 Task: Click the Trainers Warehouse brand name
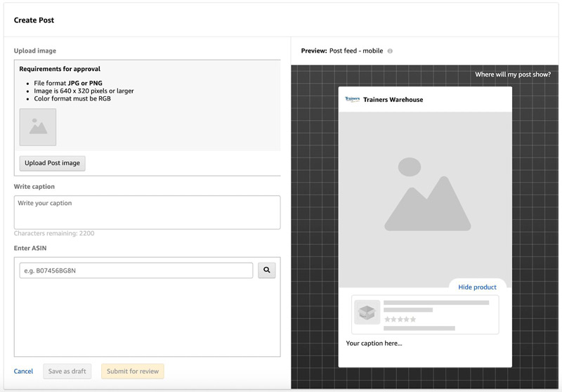coord(393,100)
